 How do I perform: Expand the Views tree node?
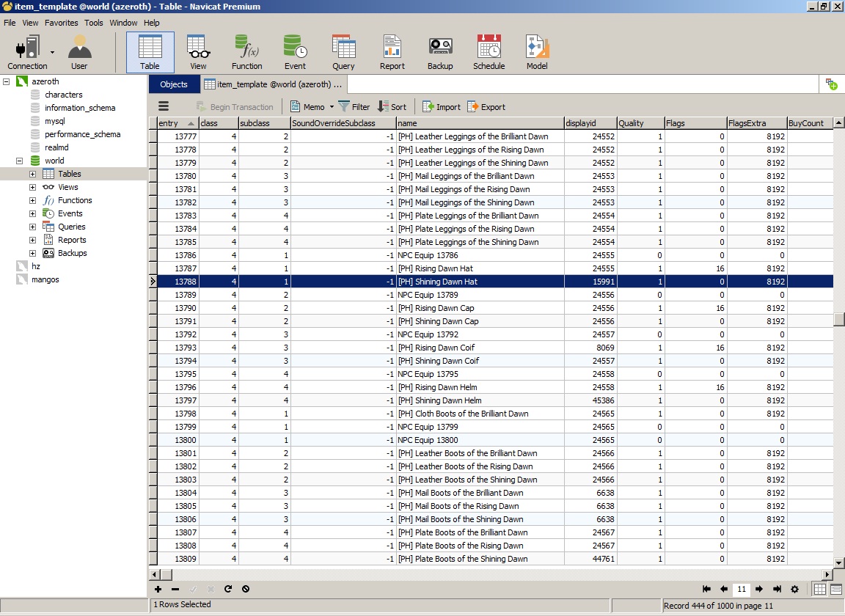[32, 187]
